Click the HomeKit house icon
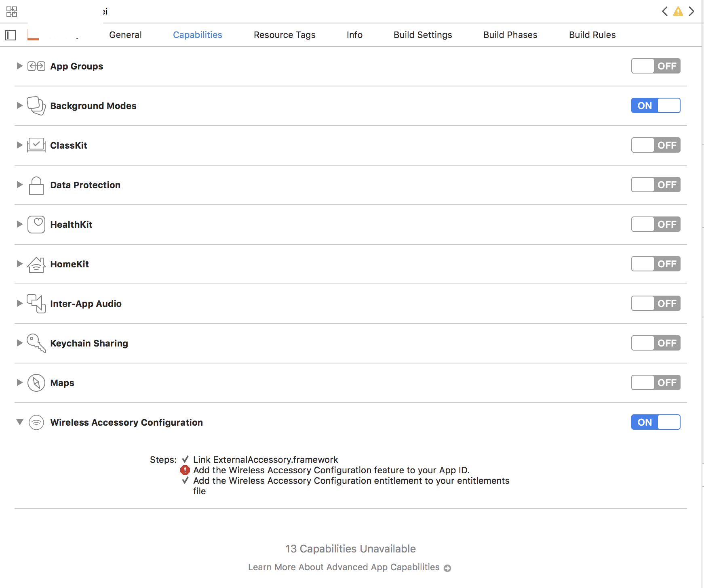This screenshot has width=704, height=588. pos(36,265)
